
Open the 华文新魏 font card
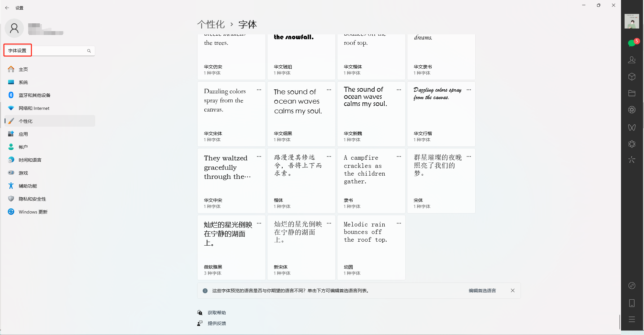[371, 114]
